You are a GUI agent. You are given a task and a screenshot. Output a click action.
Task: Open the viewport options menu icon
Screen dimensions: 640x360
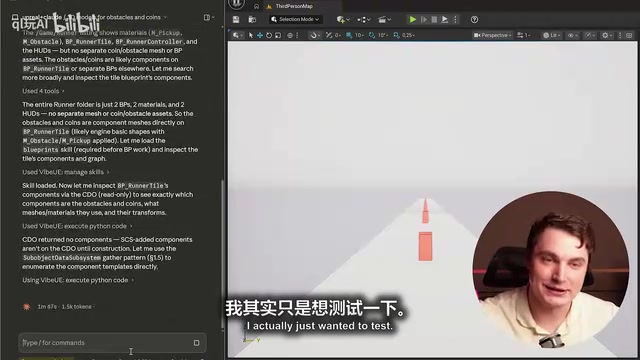(237, 35)
